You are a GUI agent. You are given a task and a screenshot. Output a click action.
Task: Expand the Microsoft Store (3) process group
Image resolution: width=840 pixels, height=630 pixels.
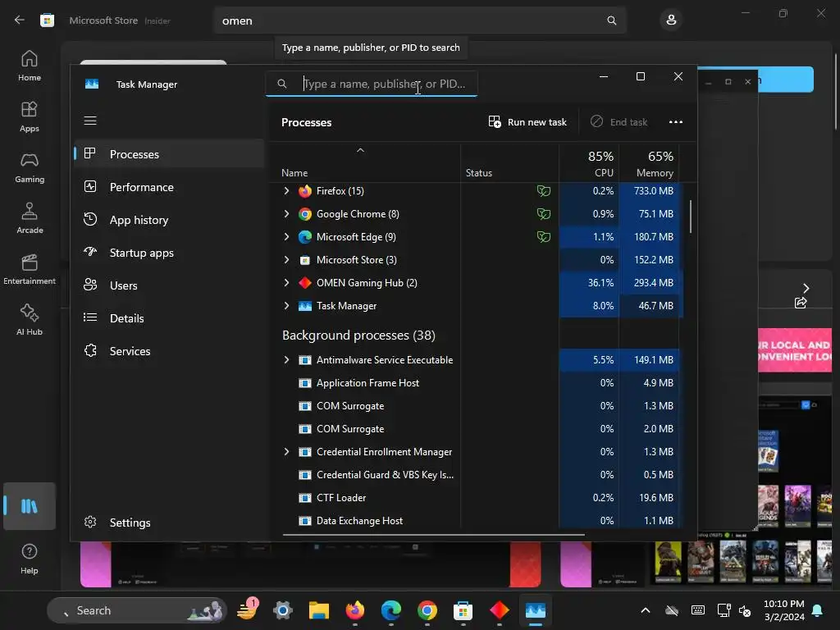coord(286,260)
